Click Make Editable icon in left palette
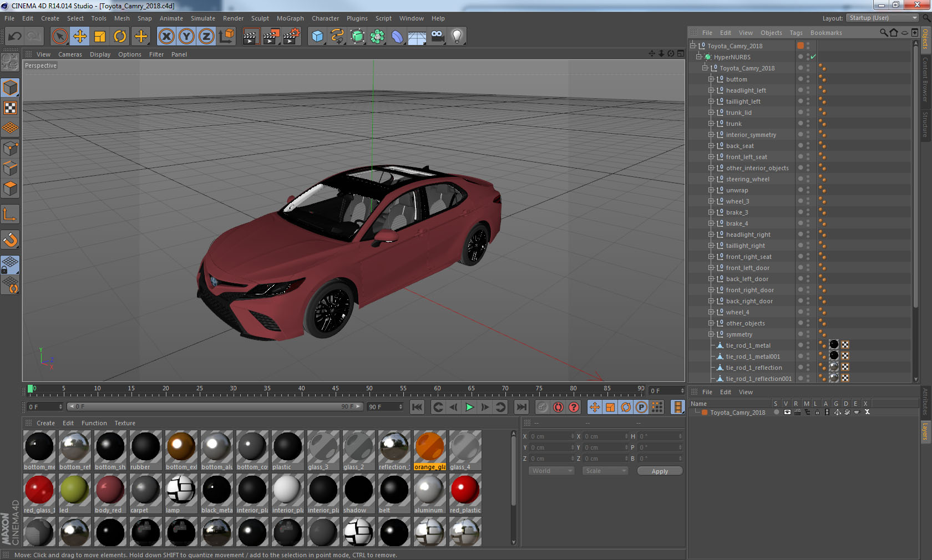 click(10, 62)
